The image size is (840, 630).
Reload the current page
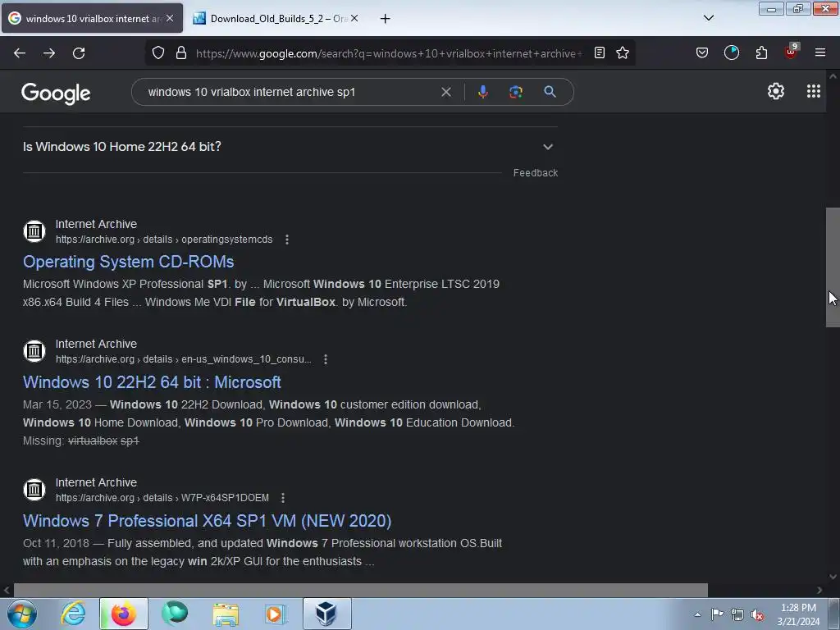pyautogui.click(x=79, y=53)
